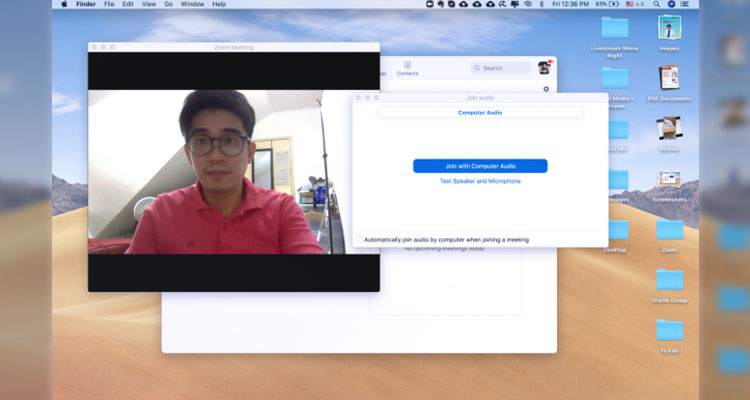Viewport: 750px width, 400px height.
Task: Open Siri from the menu bar
Action: 671,4
